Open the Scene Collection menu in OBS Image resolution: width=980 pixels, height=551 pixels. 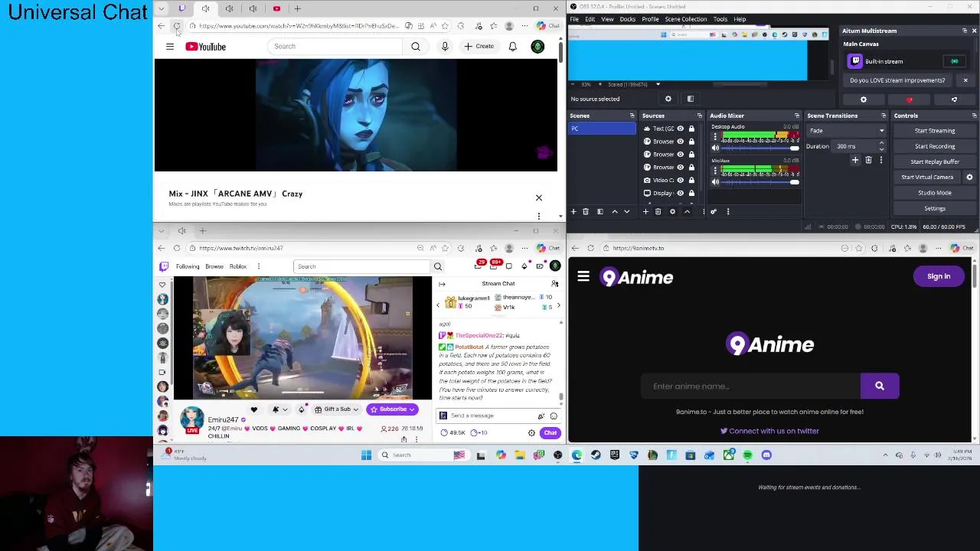point(686,19)
